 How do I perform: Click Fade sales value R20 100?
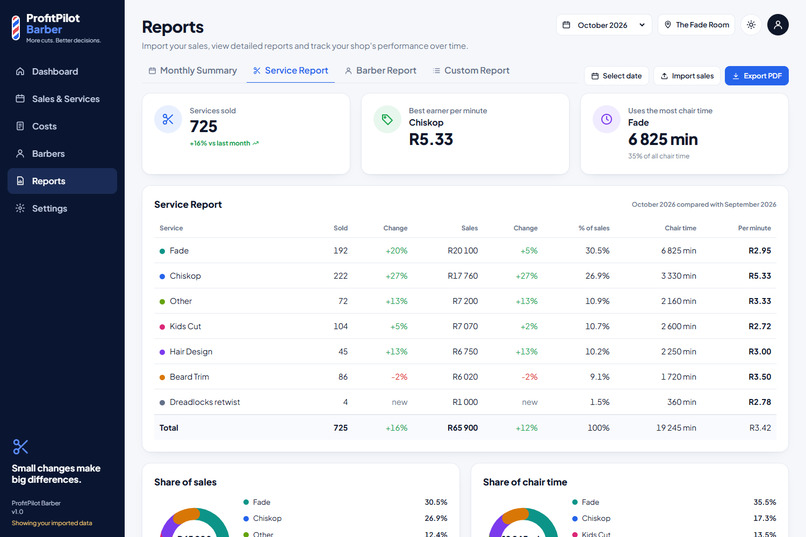tap(463, 251)
